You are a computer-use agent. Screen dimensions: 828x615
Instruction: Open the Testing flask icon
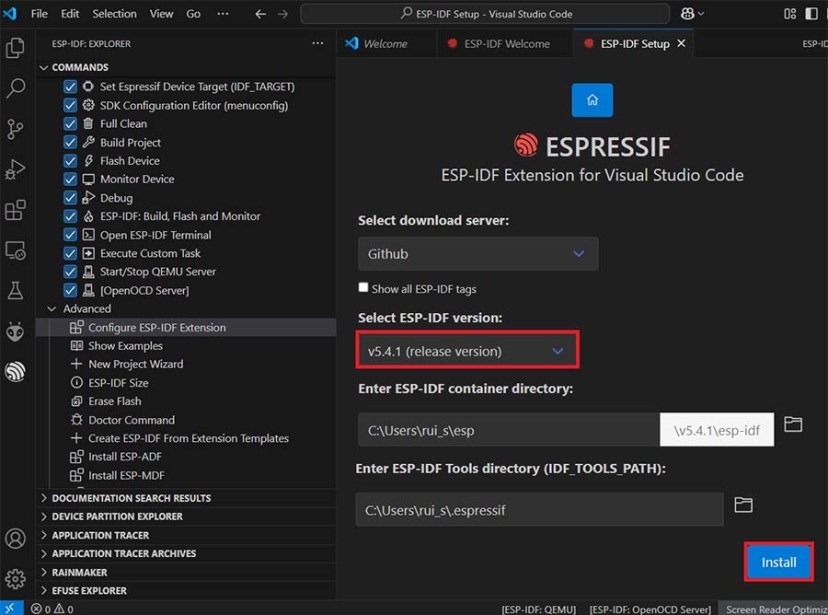[15, 291]
